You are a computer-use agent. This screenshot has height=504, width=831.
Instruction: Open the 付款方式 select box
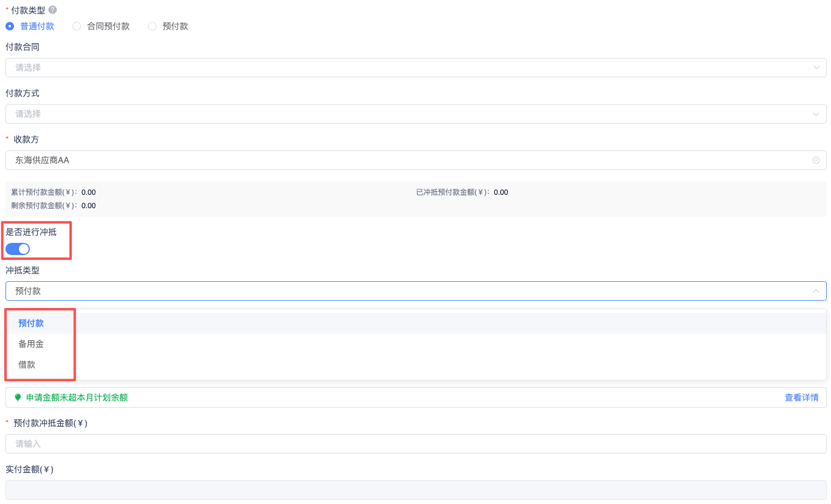coord(402,114)
